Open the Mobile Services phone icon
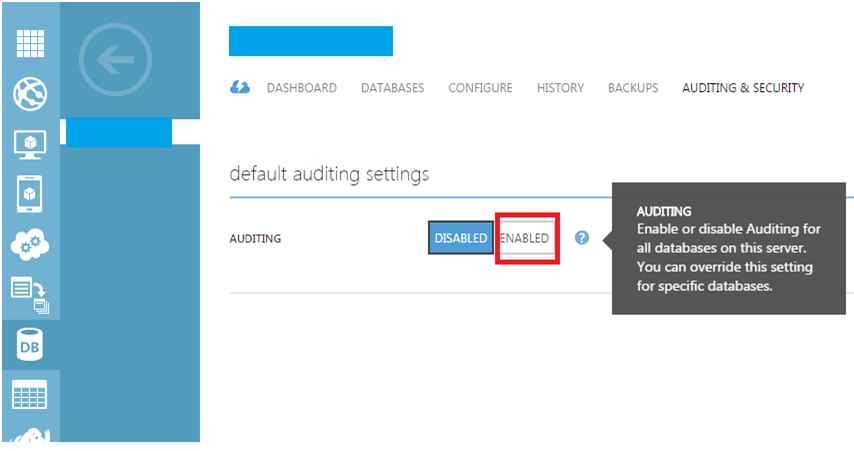854x451 pixels. click(30, 194)
